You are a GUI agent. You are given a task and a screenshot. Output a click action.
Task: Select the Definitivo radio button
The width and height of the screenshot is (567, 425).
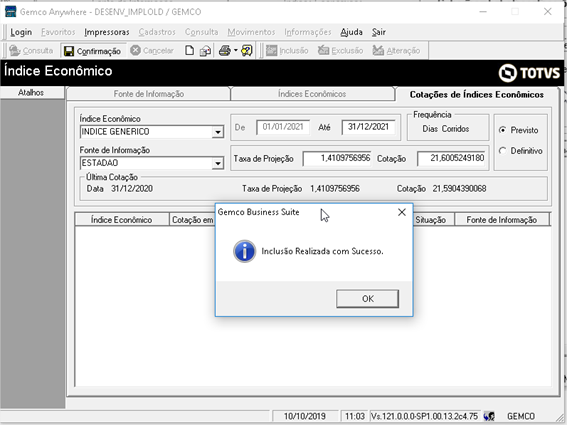503,151
